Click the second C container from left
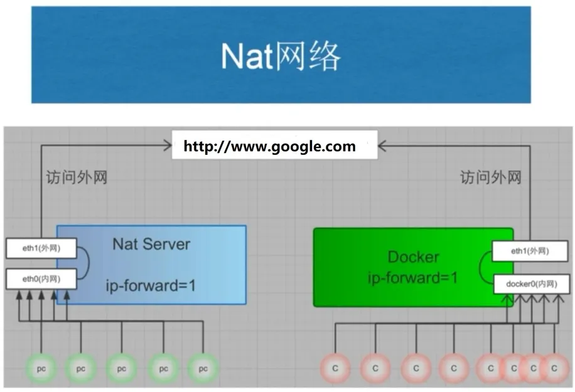This screenshot has height=392, width=575. coord(375,368)
